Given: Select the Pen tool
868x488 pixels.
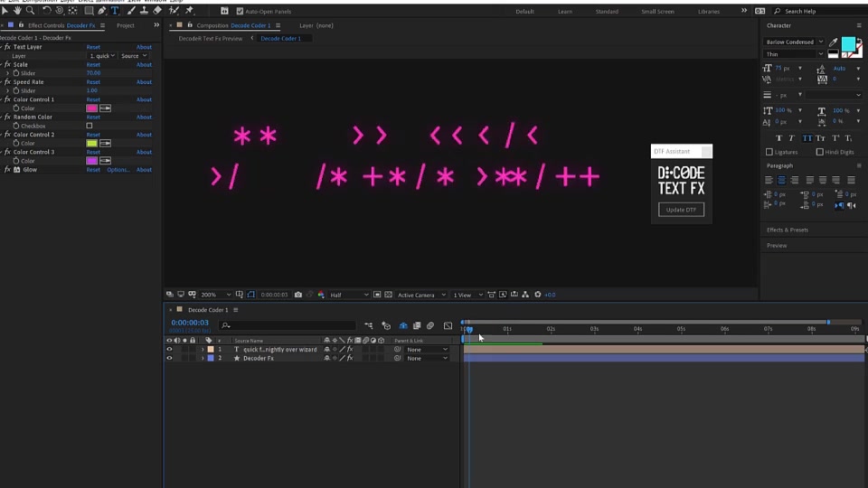Looking at the screenshot, I should click(x=102, y=11).
